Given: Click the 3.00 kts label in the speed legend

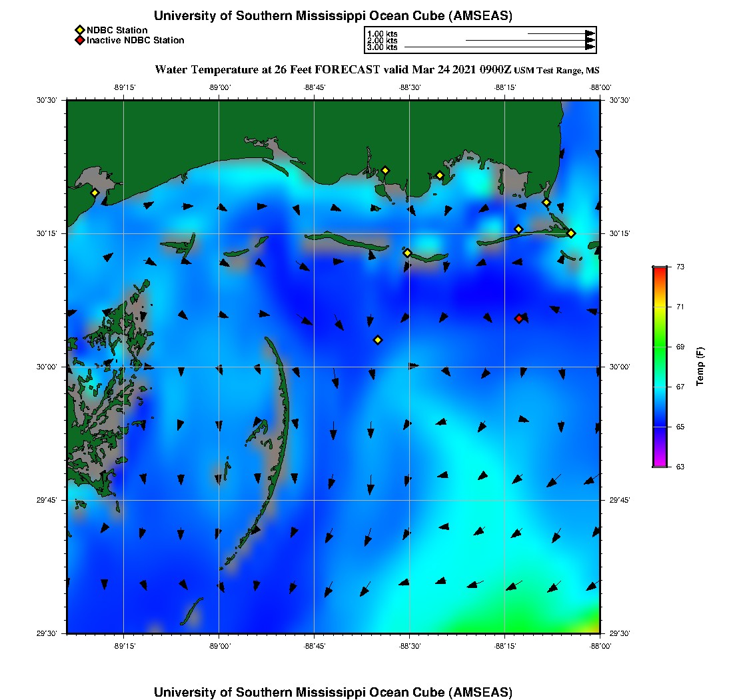Looking at the screenshot, I should point(382,47).
